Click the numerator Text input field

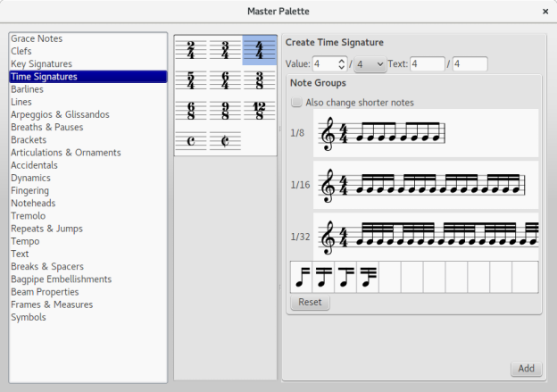427,64
